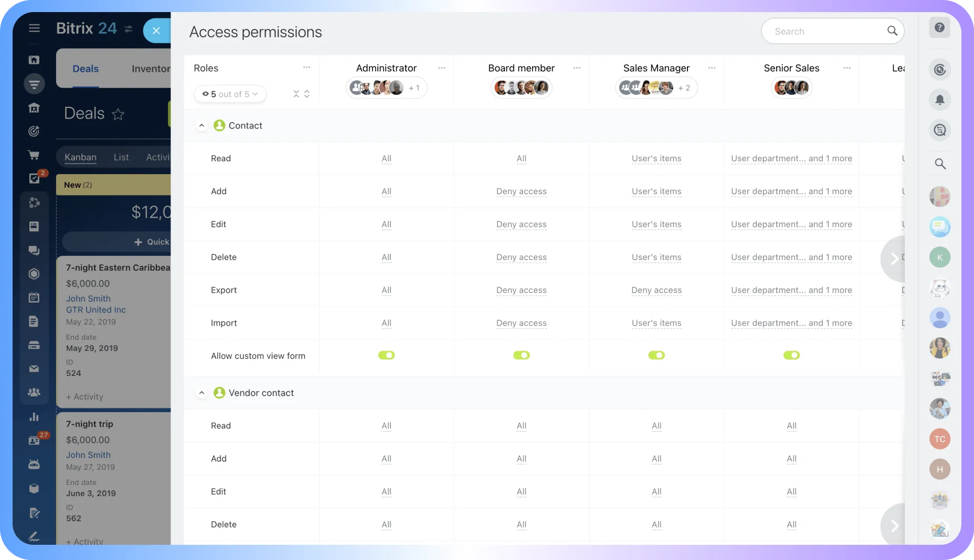
Task: Collapse the Contact permissions section
Action: 202,125
